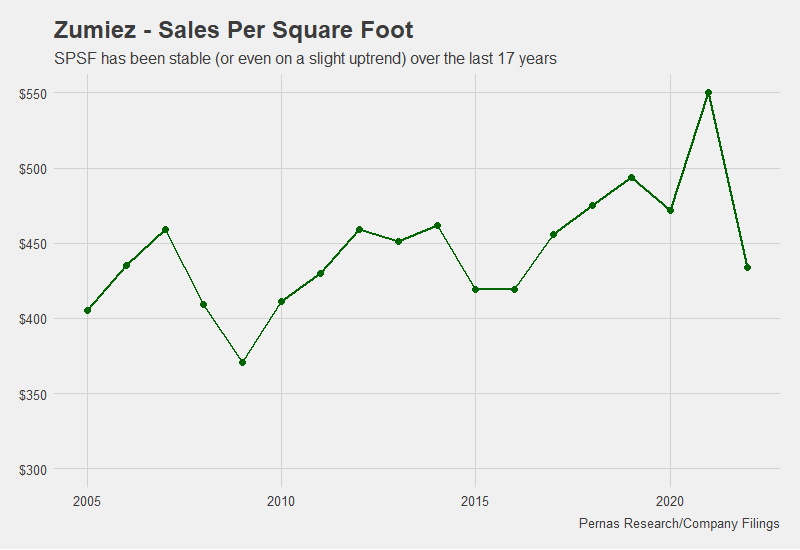Click the 2007 data point
Screen dimensions: 800x550
click(165, 229)
